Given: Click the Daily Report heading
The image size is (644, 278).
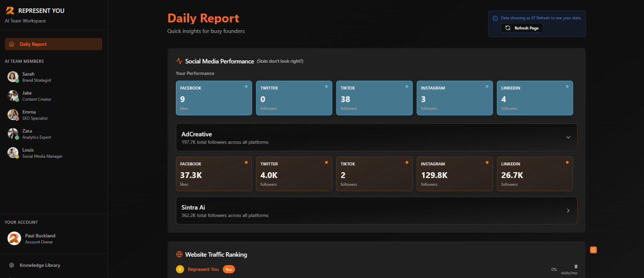Looking at the screenshot, I should (x=203, y=18).
